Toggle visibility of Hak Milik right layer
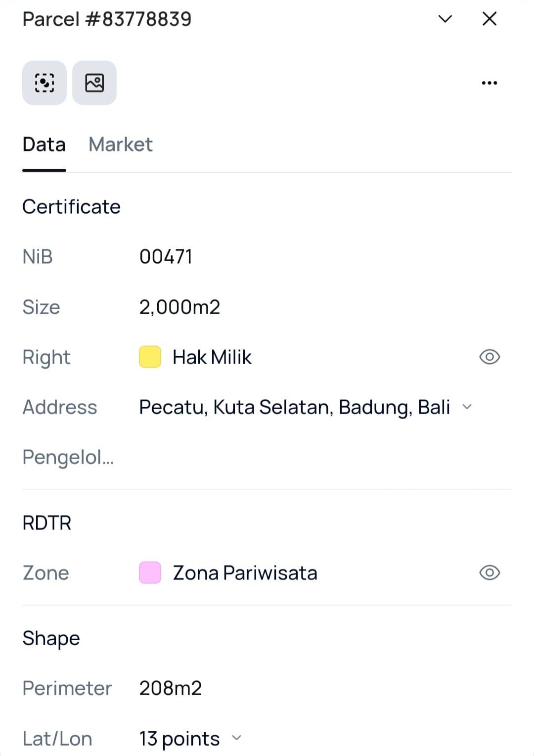The height and width of the screenshot is (756, 534). tap(489, 357)
